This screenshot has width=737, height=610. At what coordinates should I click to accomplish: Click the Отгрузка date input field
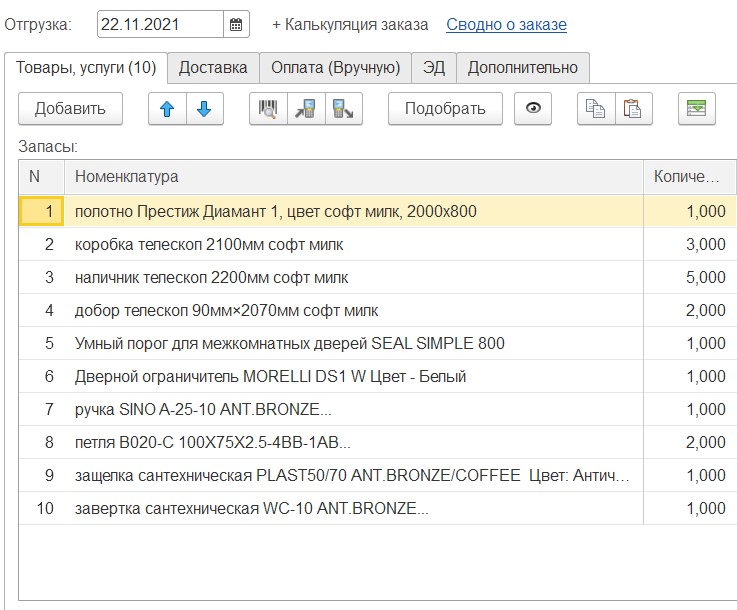160,24
